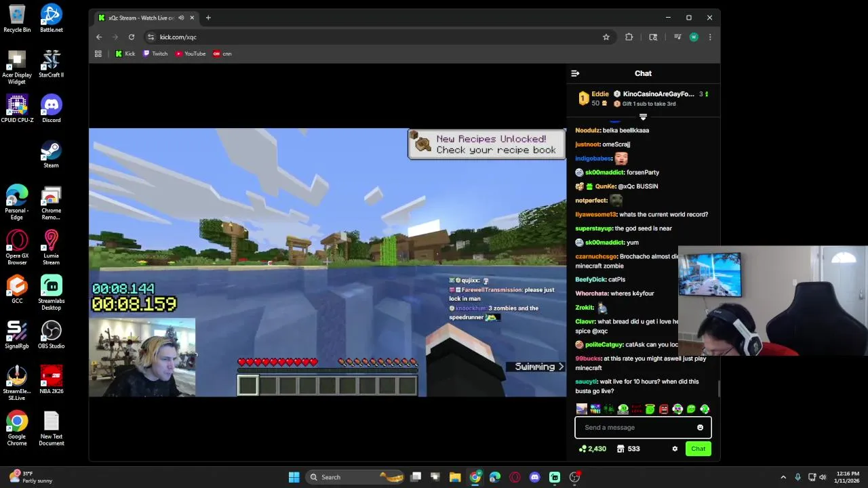Image resolution: width=868 pixels, height=488 pixels.
Task: Open Chrome three-dot menu
Action: [710, 37]
